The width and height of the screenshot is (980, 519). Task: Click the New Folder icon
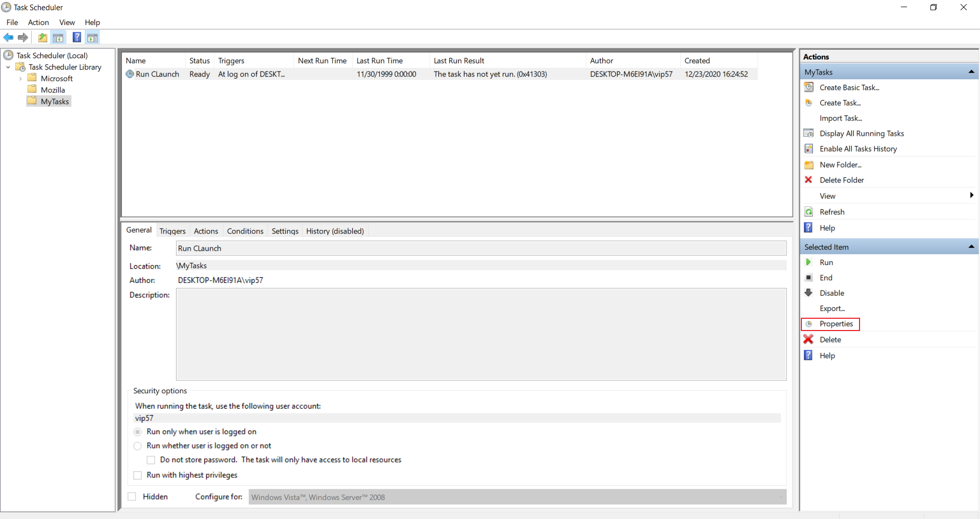click(810, 164)
